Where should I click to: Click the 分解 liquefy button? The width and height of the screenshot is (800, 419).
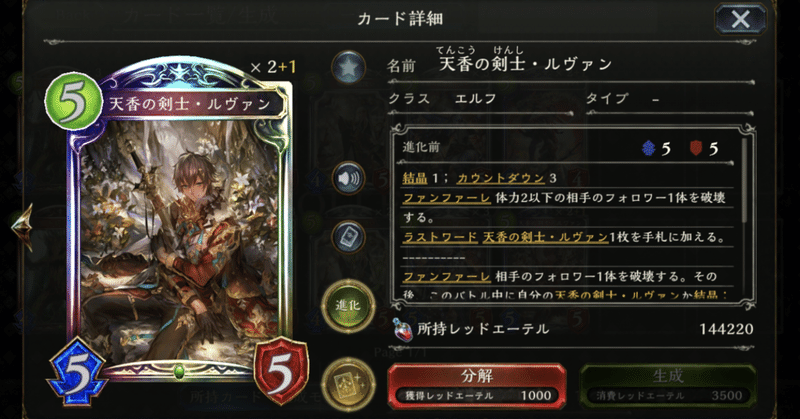pyautogui.click(x=477, y=385)
